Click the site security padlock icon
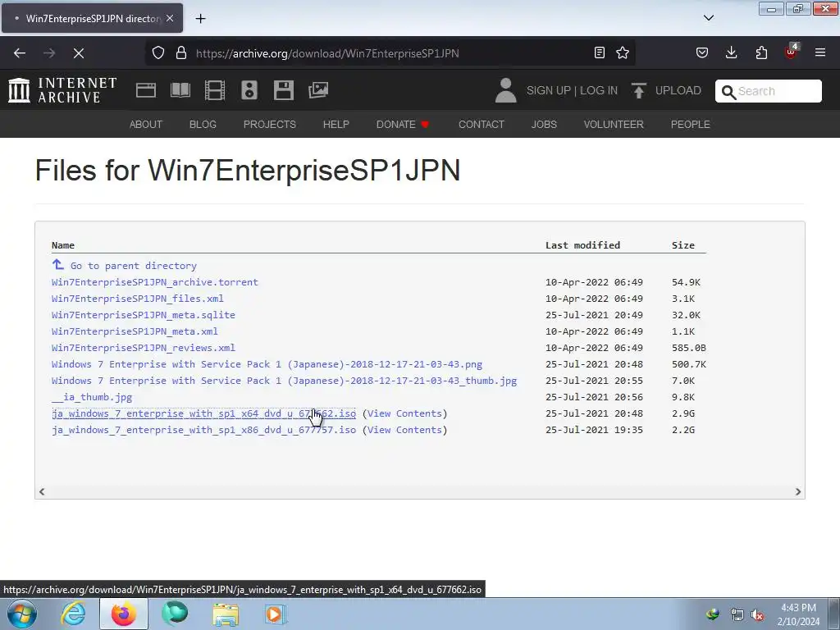The width and height of the screenshot is (840, 630). (181, 53)
